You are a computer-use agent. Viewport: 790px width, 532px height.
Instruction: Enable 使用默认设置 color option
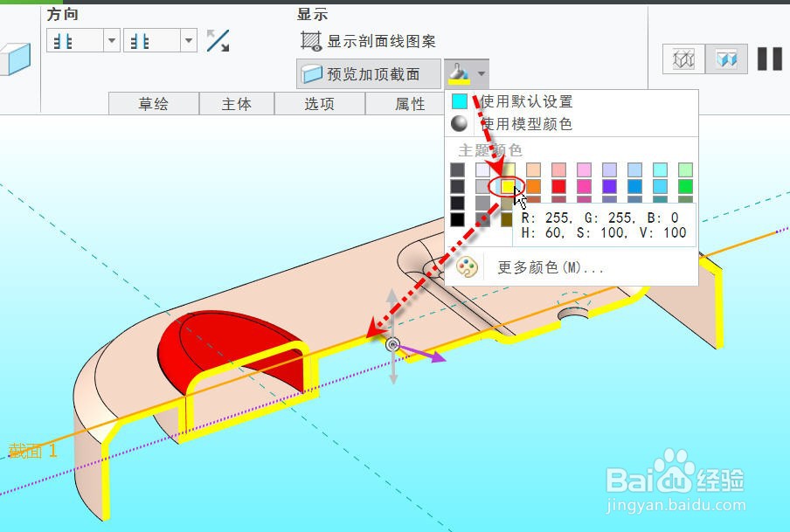524,101
